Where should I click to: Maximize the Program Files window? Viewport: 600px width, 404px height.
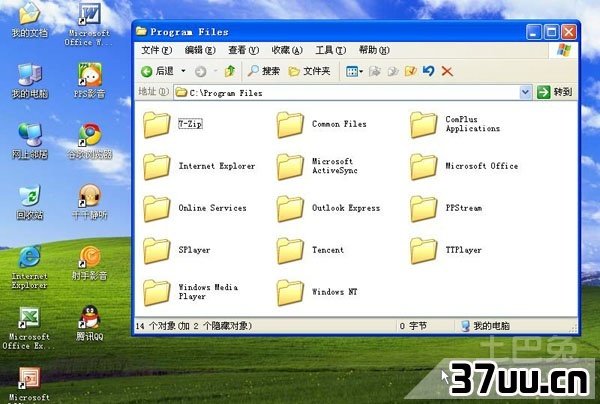pyautogui.click(x=551, y=32)
